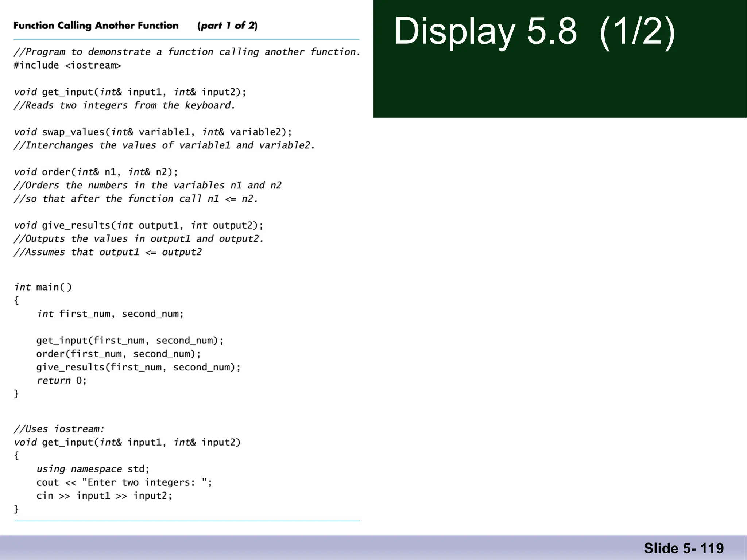The image size is (747, 560).
Task: Select the '//Program to demonstrate a function' comment line
Action: pos(187,52)
